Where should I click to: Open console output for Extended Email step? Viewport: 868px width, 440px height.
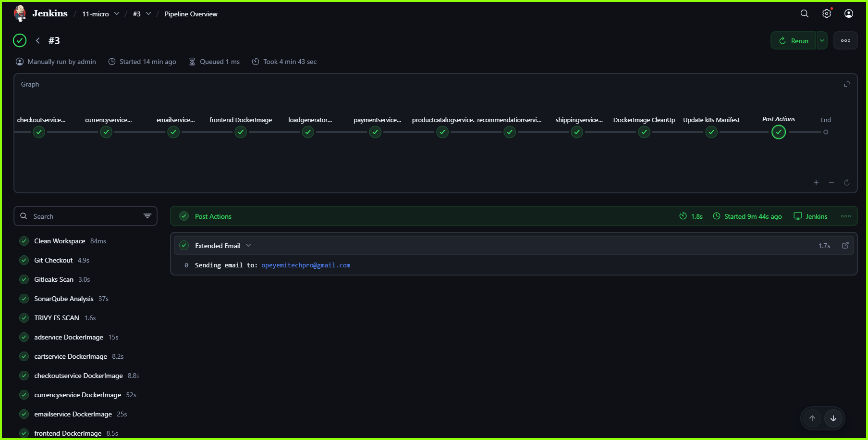845,245
